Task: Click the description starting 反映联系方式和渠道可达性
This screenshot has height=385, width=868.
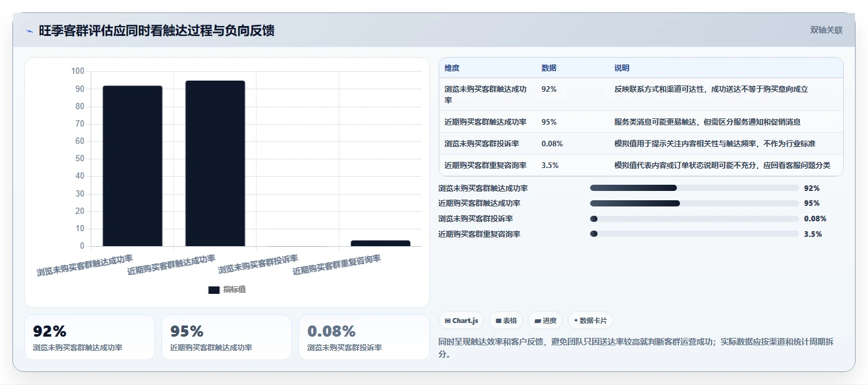Action: point(711,89)
